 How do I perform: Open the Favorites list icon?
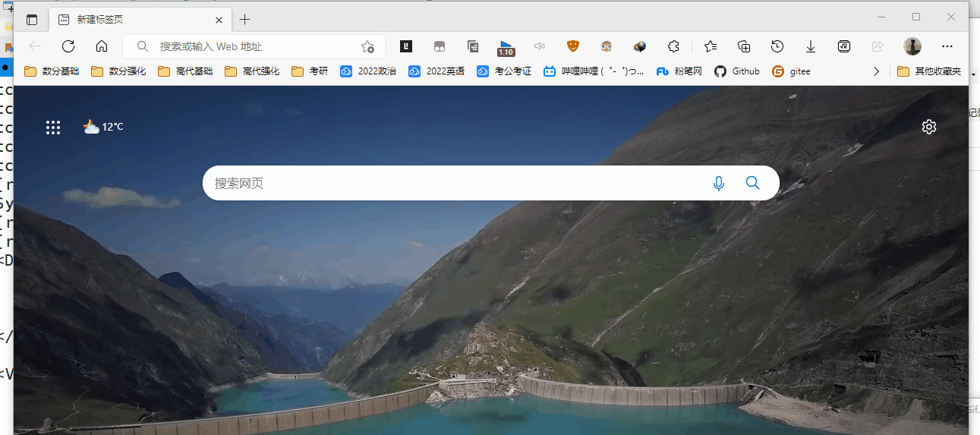click(711, 46)
